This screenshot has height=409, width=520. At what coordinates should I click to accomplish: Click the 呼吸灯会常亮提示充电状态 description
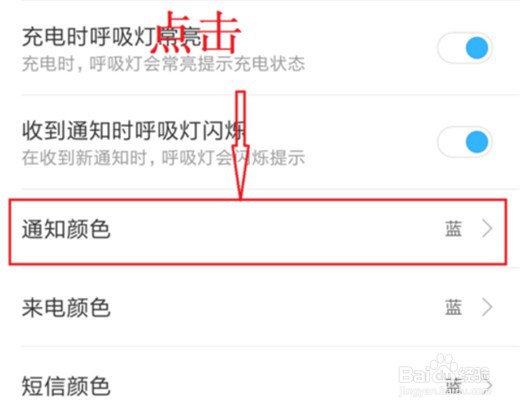click(197, 63)
